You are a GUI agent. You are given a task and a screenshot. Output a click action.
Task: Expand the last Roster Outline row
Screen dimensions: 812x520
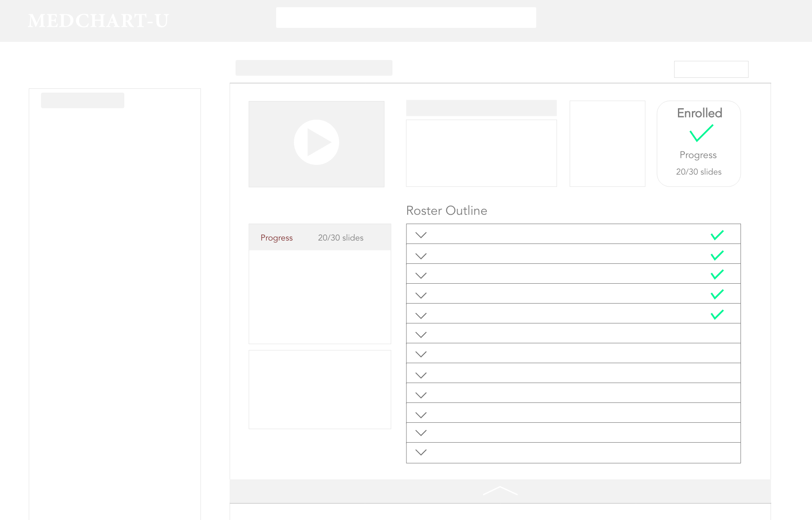[x=421, y=452]
